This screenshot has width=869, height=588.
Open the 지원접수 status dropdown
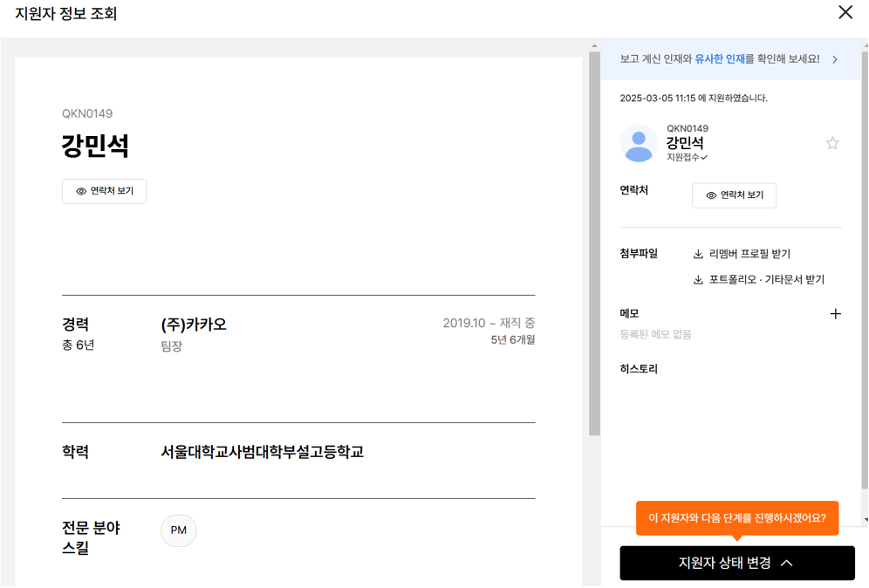coord(687,157)
